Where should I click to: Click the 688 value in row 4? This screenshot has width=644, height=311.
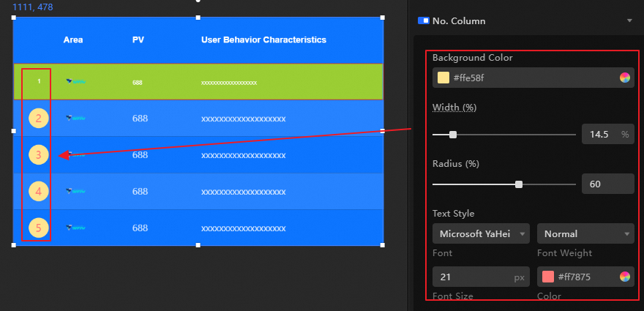click(140, 192)
